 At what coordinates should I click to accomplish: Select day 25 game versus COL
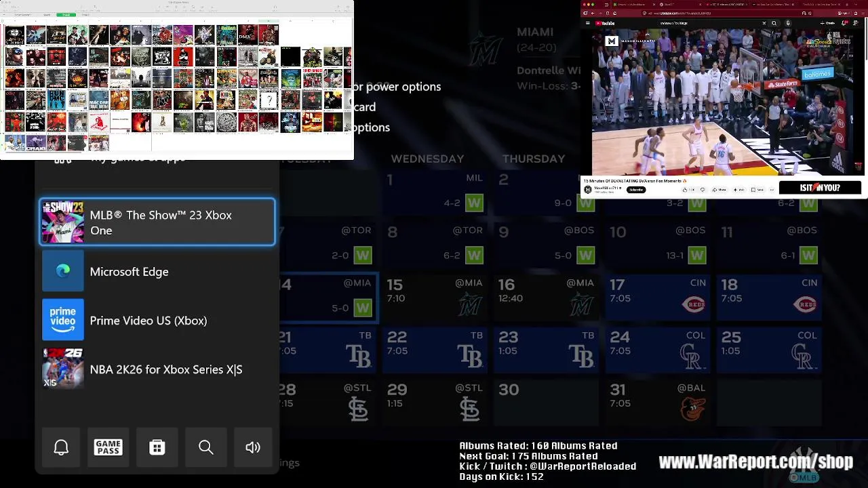(768, 350)
